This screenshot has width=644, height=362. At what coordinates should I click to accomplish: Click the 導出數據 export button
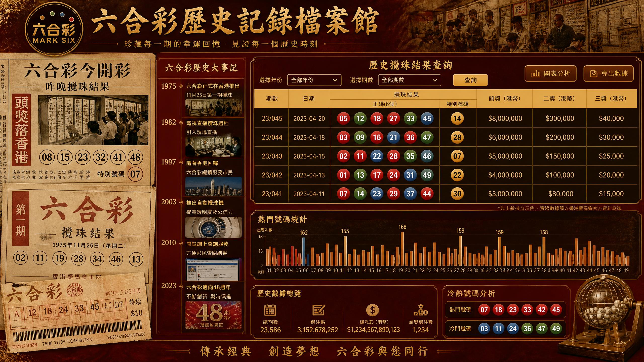(x=609, y=74)
